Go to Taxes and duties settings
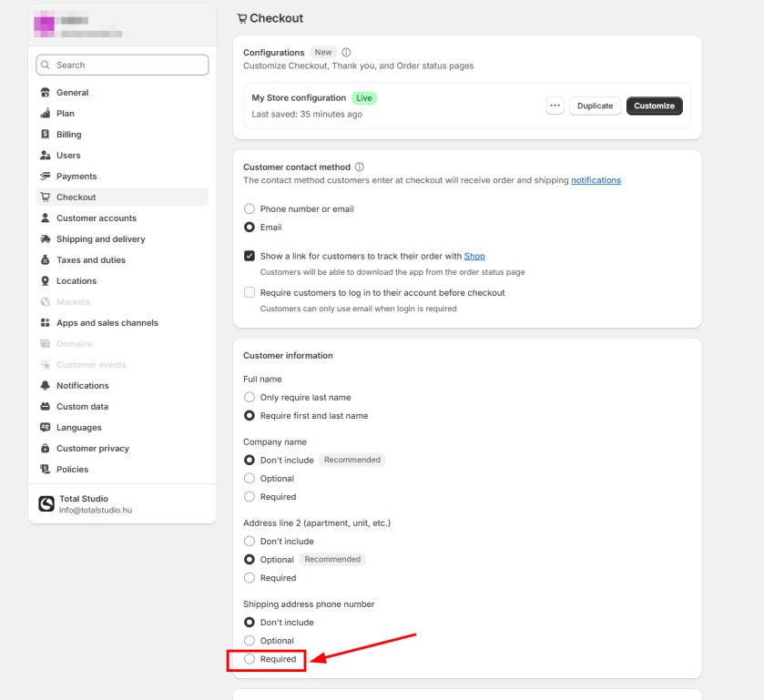 tap(90, 260)
